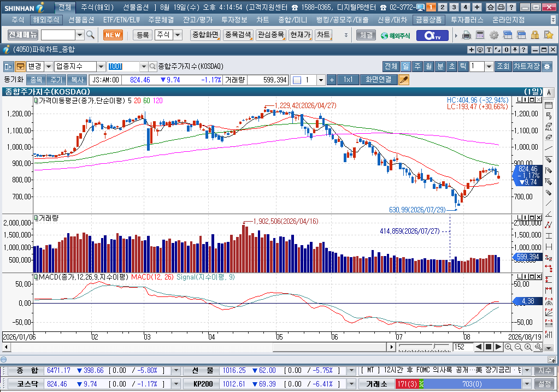Screen dimensions: 559x392
Task: Open dropdown next to 코스닥 ticker values
Action: click(x=176, y=384)
